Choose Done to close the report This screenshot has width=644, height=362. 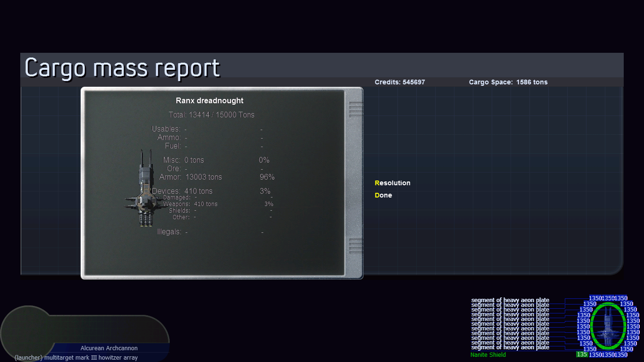coord(383,195)
